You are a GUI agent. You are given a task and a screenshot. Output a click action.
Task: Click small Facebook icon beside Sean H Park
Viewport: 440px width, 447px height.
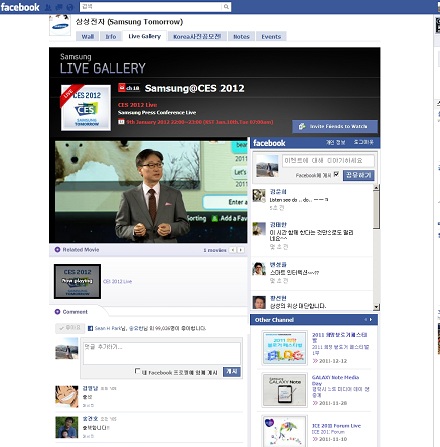[90, 328]
